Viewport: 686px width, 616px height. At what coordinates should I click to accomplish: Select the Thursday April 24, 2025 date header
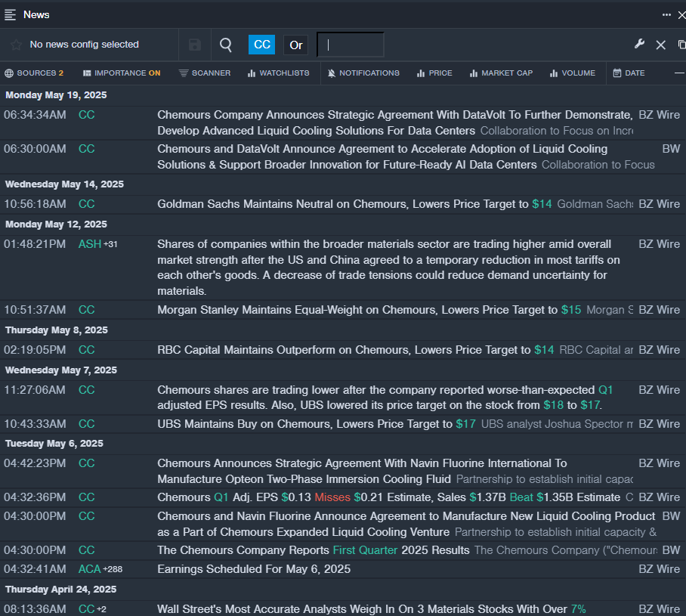click(60, 590)
